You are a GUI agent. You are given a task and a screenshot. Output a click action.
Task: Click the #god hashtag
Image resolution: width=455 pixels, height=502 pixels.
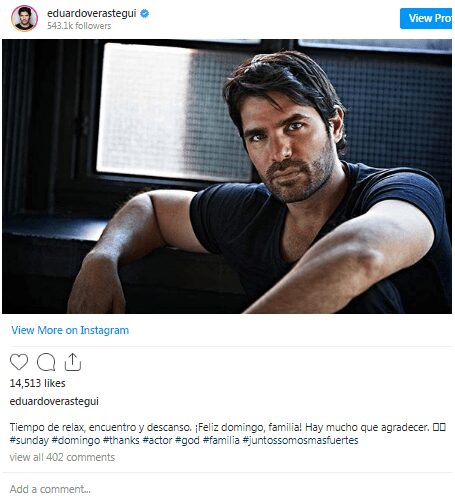(x=187, y=440)
